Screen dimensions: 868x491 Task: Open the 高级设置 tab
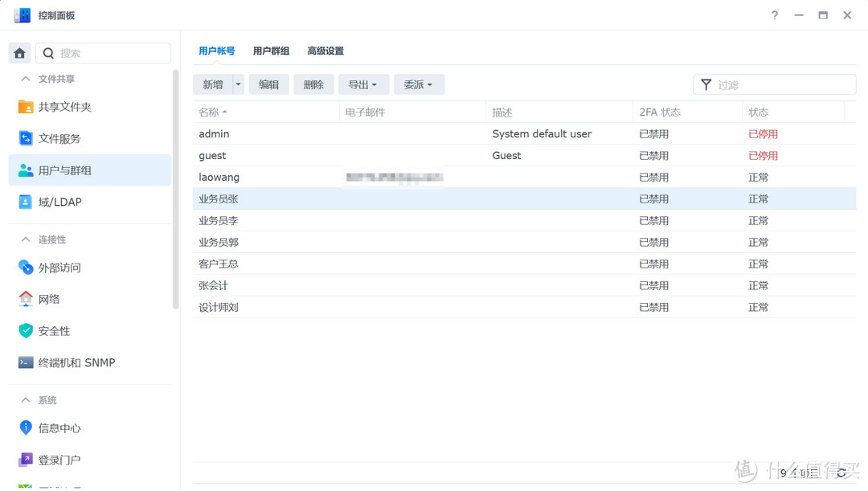[x=325, y=50]
